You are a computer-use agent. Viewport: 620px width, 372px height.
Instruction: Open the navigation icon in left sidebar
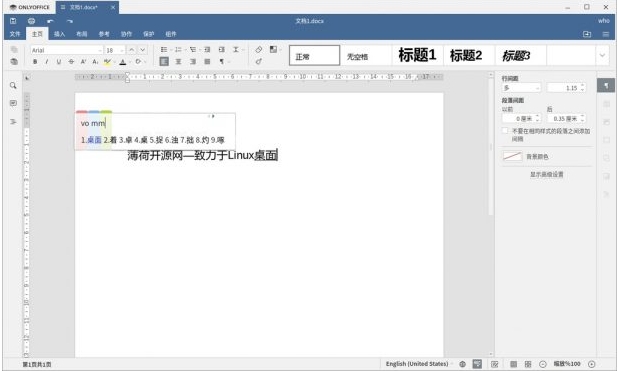pyautogui.click(x=13, y=122)
